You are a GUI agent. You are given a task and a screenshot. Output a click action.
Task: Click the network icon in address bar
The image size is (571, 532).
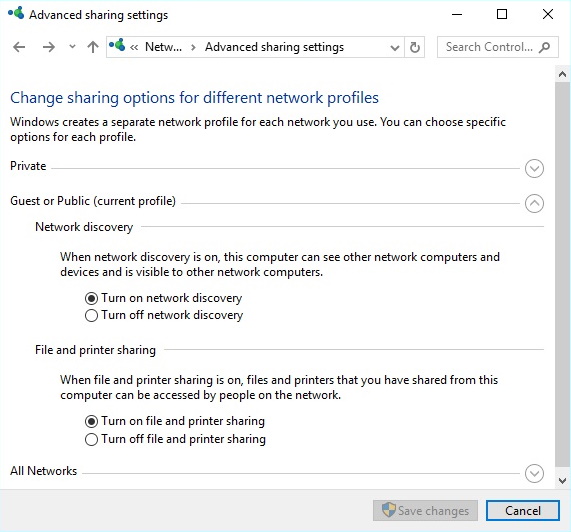point(117,46)
